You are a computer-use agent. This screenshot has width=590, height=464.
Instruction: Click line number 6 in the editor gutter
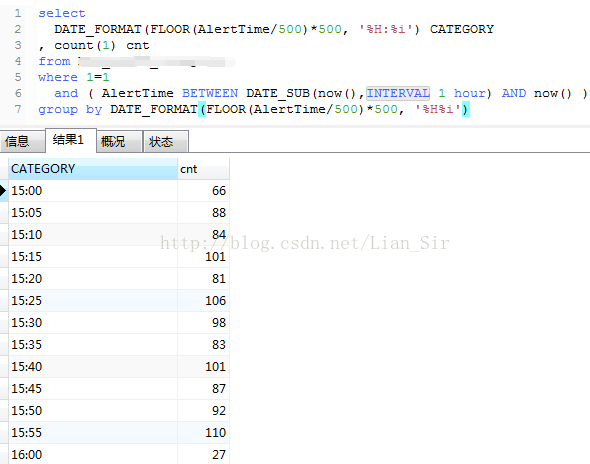pos(18,93)
